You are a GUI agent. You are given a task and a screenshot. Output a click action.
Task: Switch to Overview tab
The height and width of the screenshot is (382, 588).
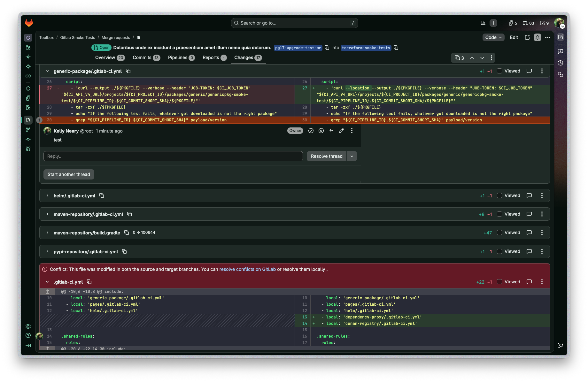click(x=110, y=57)
